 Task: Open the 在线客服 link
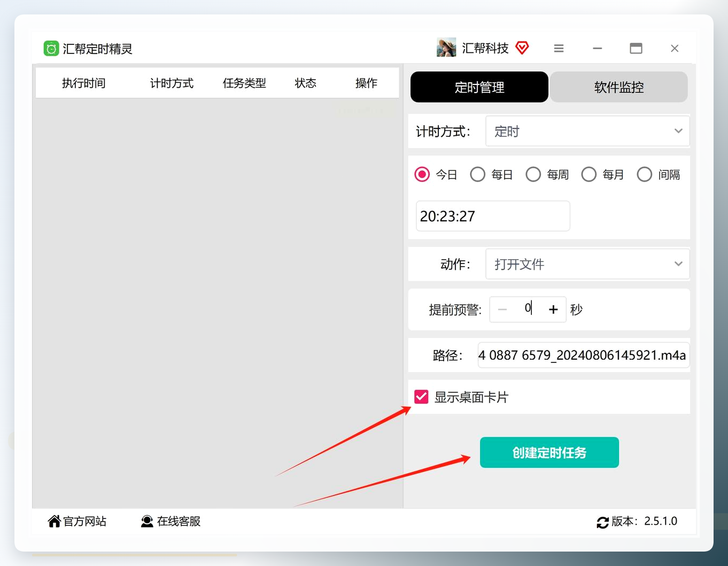click(179, 521)
